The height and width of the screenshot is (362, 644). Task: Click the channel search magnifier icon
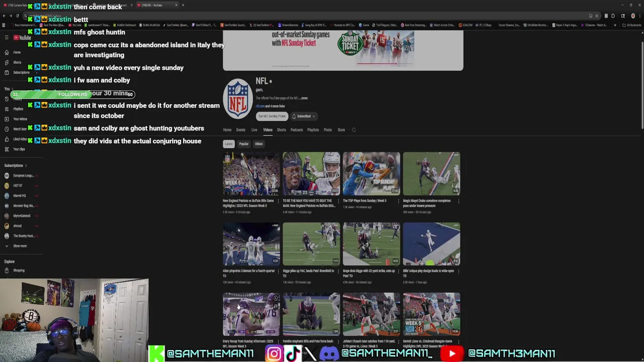(354, 130)
